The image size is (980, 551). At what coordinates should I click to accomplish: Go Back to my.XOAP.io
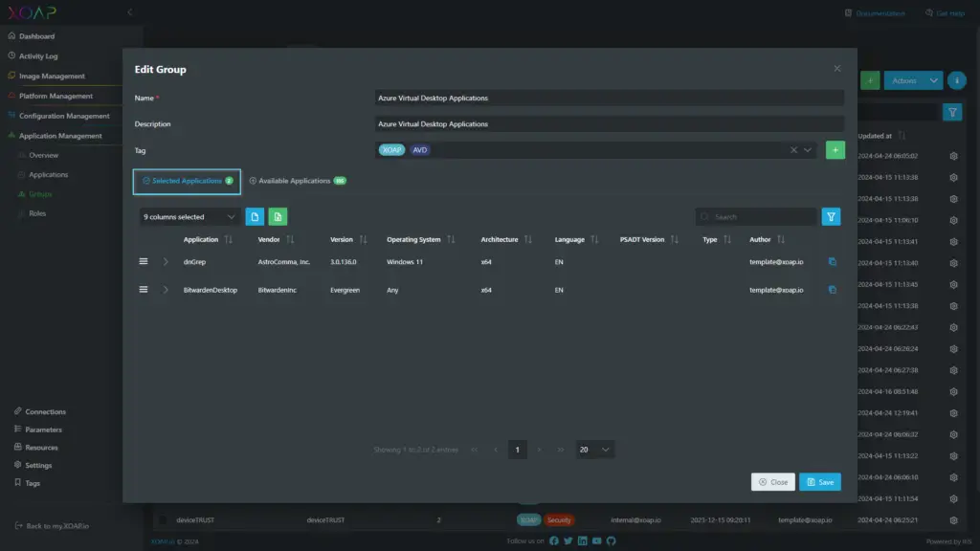click(x=52, y=526)
